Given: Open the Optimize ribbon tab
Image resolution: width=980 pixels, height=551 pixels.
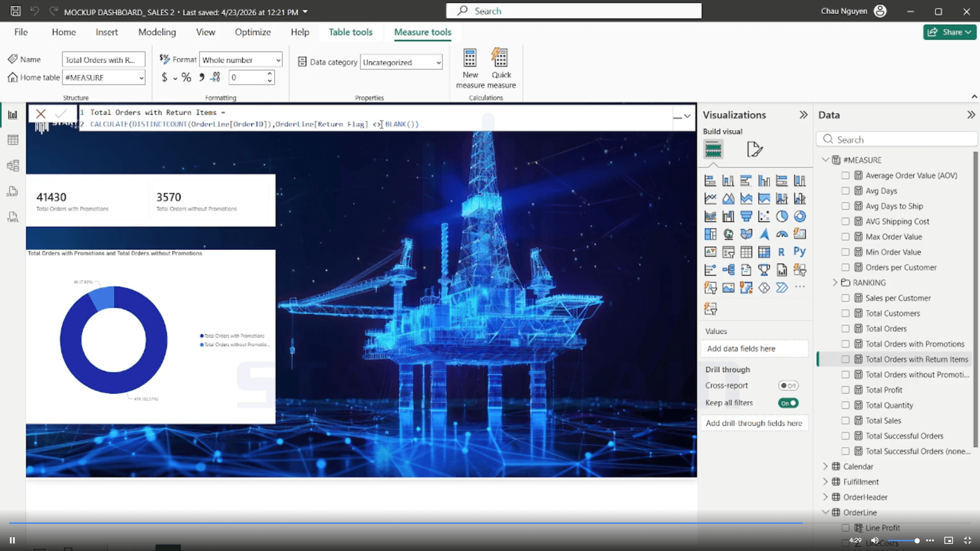Looking at the screenshot, I should 253,32.
